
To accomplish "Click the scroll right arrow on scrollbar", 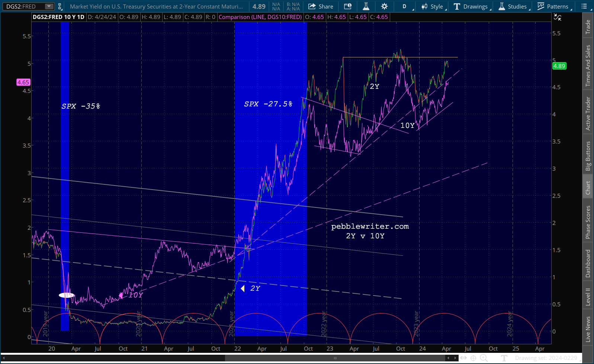I will click(455, 358).
